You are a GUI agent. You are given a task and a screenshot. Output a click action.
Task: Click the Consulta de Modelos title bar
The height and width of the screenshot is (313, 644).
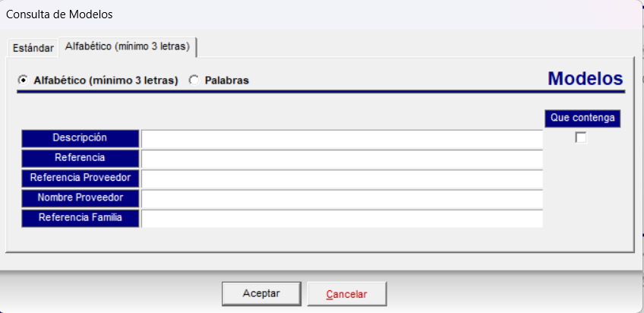[320, 14]
